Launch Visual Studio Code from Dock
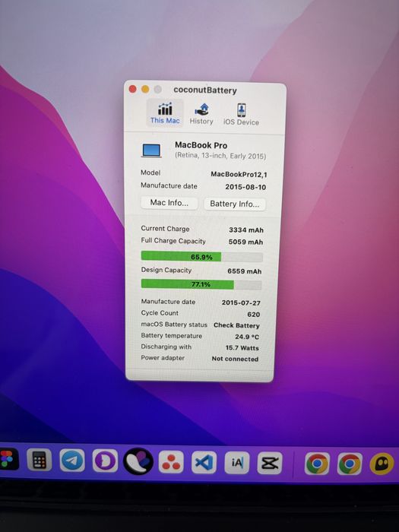 [x=204, y=462]
